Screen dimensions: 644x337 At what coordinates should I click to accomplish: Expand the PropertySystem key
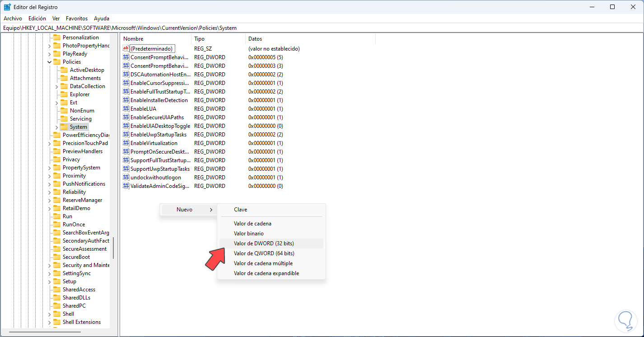[x=49, y=168]
